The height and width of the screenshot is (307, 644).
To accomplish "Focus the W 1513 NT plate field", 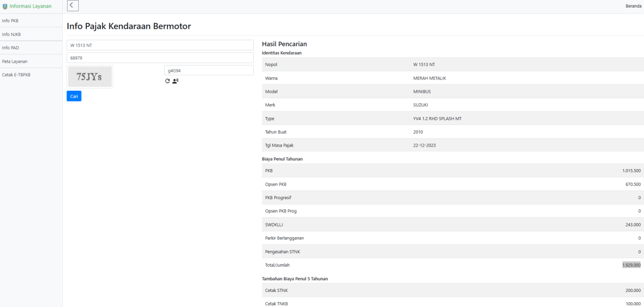I will point(160,45).
